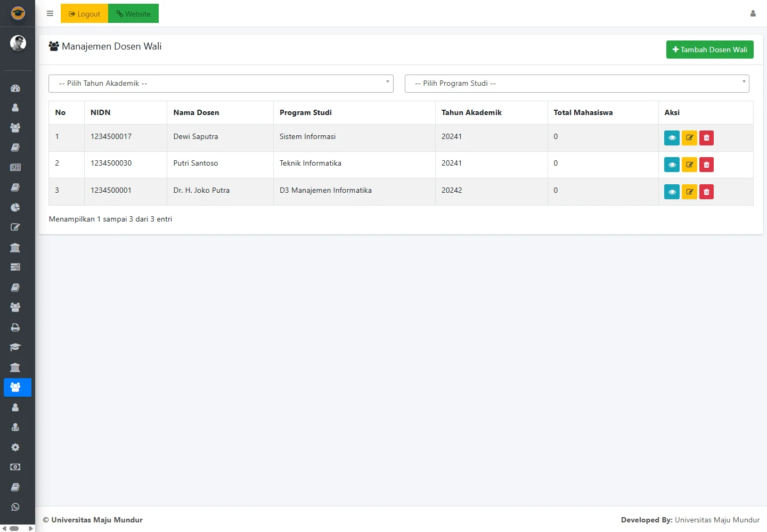
Task: Expand the Pilih Program Studi dropdown
Action: (x=576, y=84)
